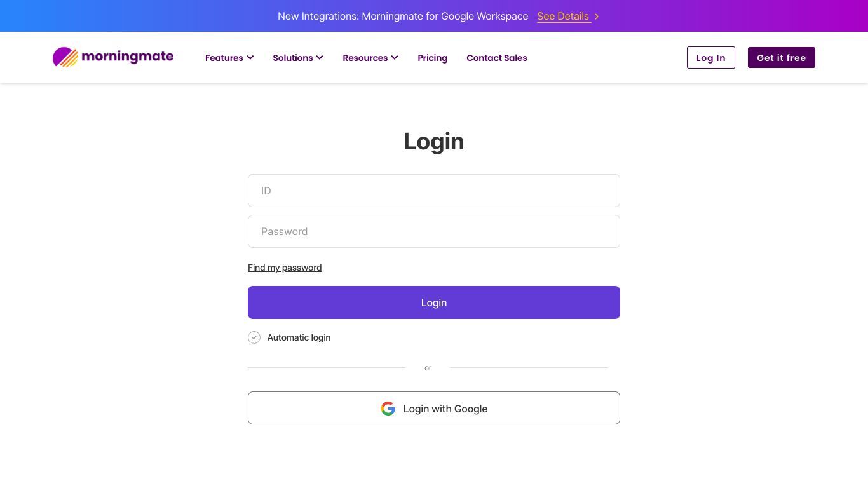868x488 pixels.
Task: Expand the Resources dropdown menu
Action: click(370, 58)
